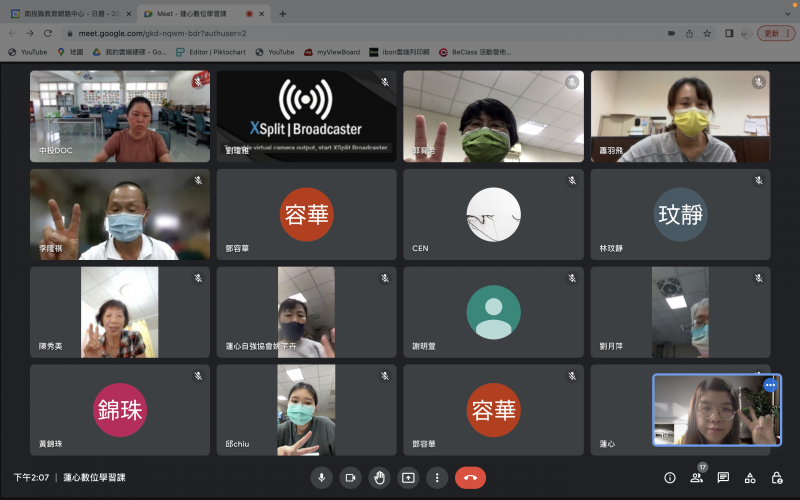
Task: Close the 南投縣教育網路中心 calendar tab
Action: point(129,14)
